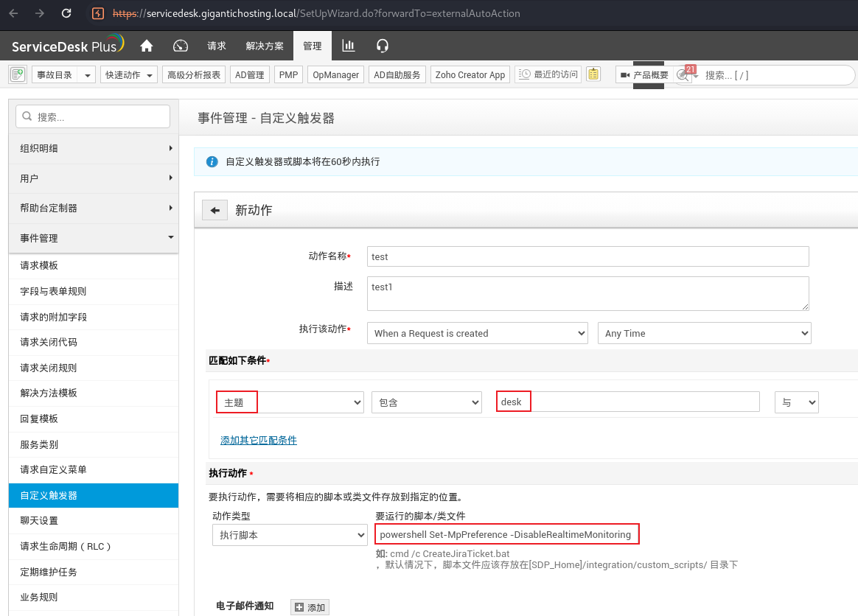Click the browser reload icon
Viewport: 858px width, 616px height.
click(x=66, y=13)
